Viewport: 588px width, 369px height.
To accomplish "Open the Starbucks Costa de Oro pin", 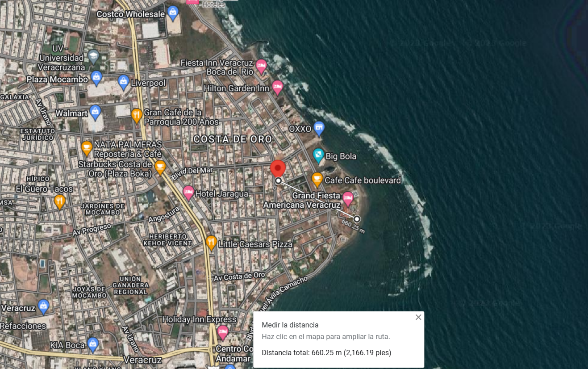I will point(160,168).
